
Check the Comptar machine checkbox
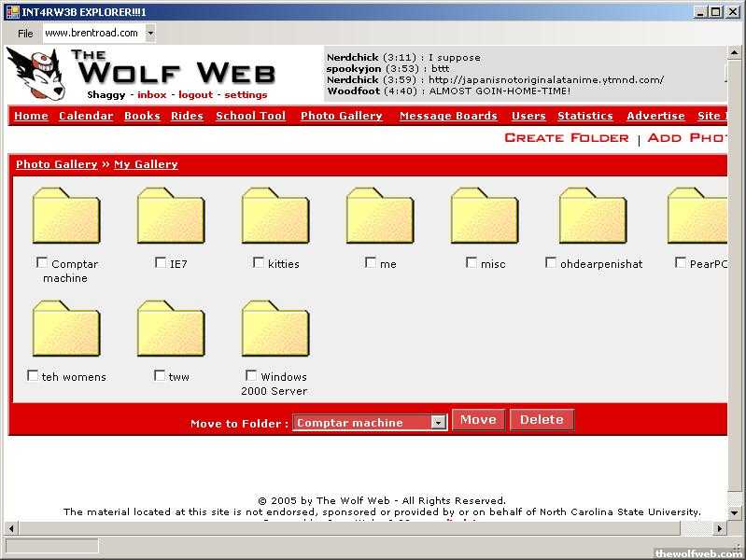42,263
